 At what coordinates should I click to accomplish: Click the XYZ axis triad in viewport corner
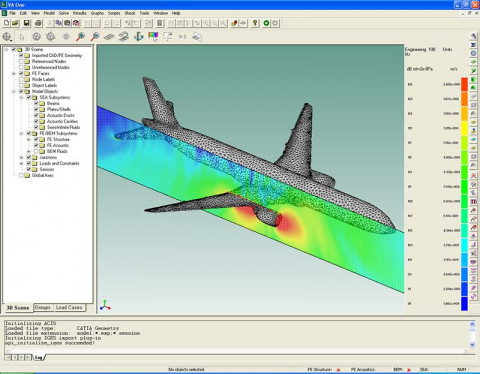point(105,305)
